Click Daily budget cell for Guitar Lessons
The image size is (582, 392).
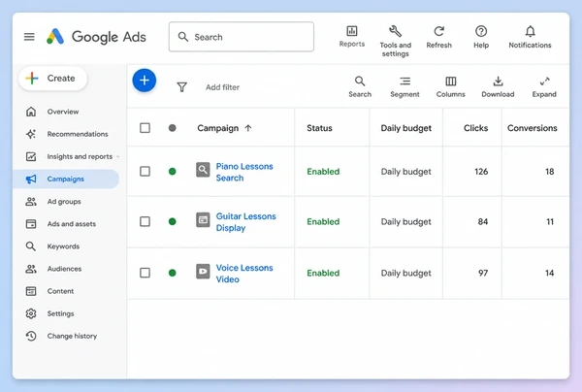coord(406,221)
